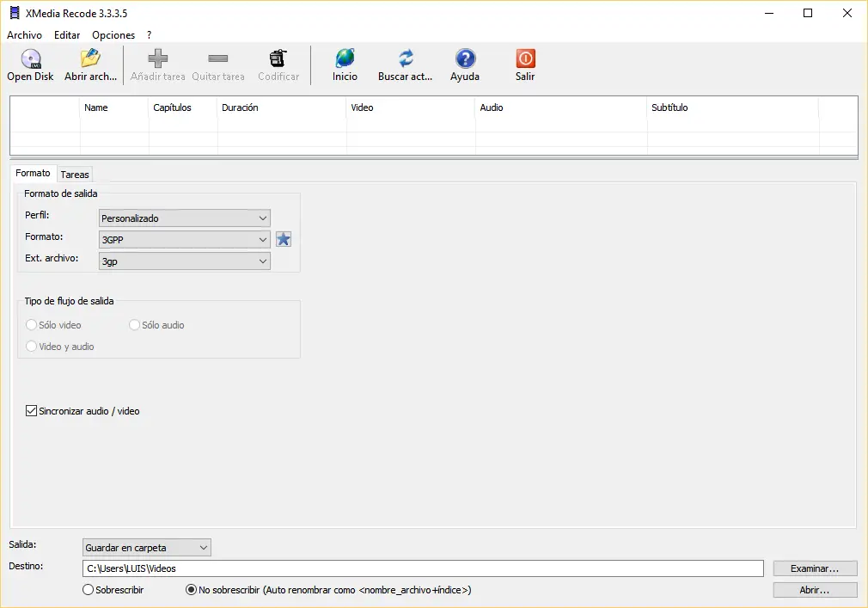Click the Video column header
Viewport: 868px width, 608px height.
click(411, 107)
